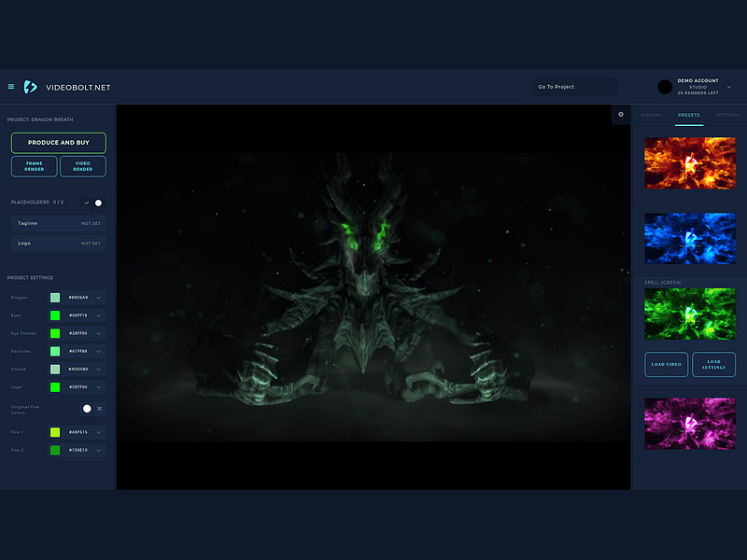Switch to the History tab
Image resolution: width=747 pixels, height=560 pixels.
(x=651, y=116)
